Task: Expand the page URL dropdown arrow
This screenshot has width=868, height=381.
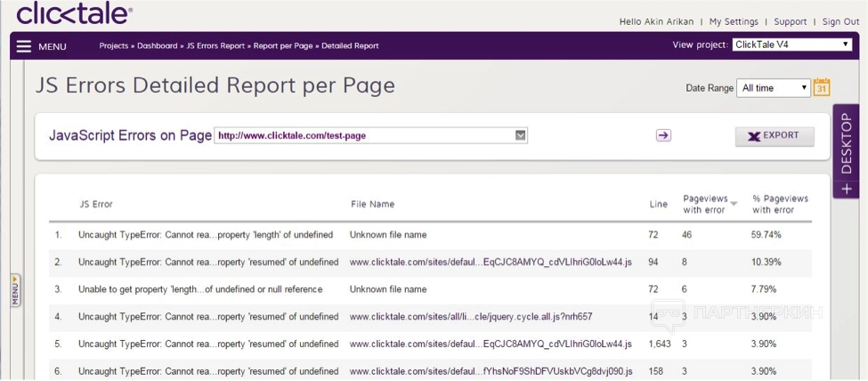Action: click(x=521, y=135)
